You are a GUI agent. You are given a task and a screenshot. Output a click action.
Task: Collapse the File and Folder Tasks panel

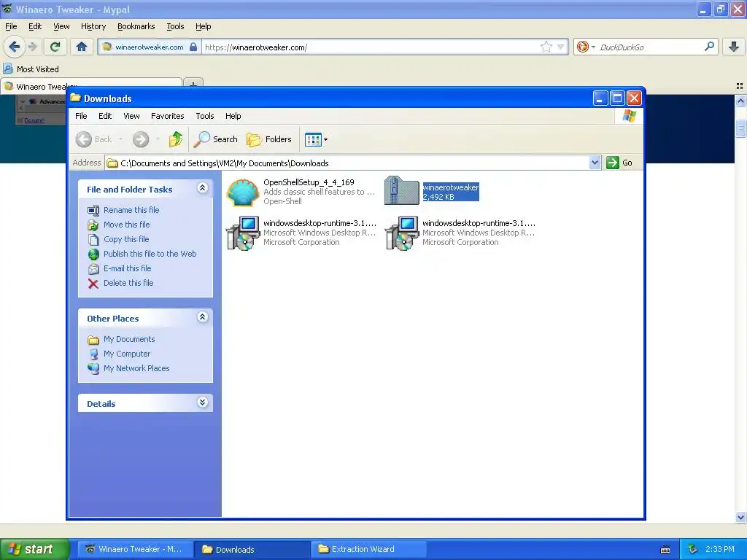click(202, 188)
